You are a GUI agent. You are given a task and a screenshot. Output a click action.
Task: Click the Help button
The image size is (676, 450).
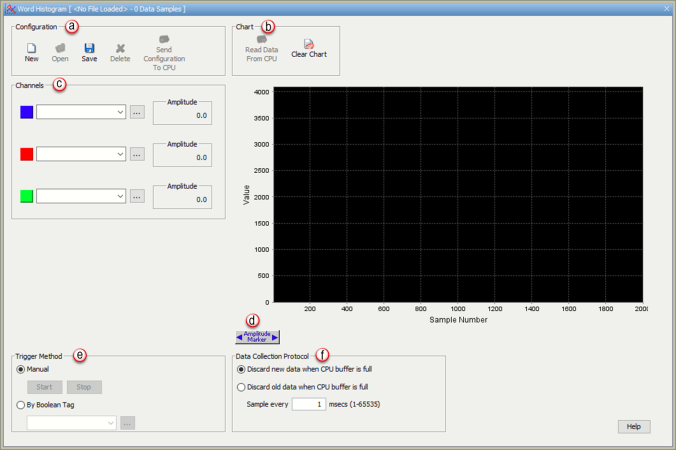pyautogui.click(x=633, y=426)
